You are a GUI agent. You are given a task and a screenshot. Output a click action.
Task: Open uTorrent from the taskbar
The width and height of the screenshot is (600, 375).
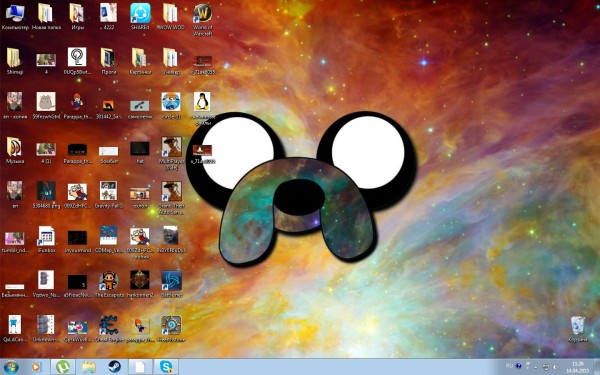point(63,367)
